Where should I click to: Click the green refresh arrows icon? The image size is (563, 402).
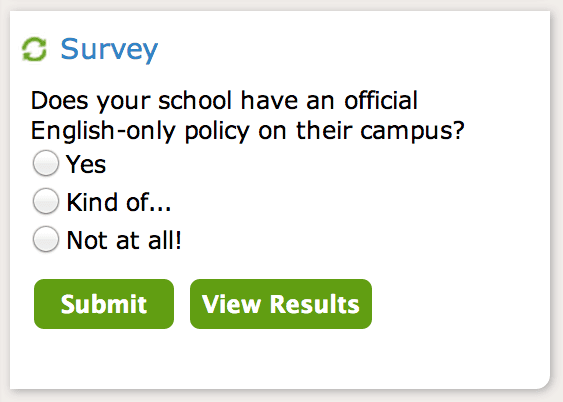pos(34,49)
